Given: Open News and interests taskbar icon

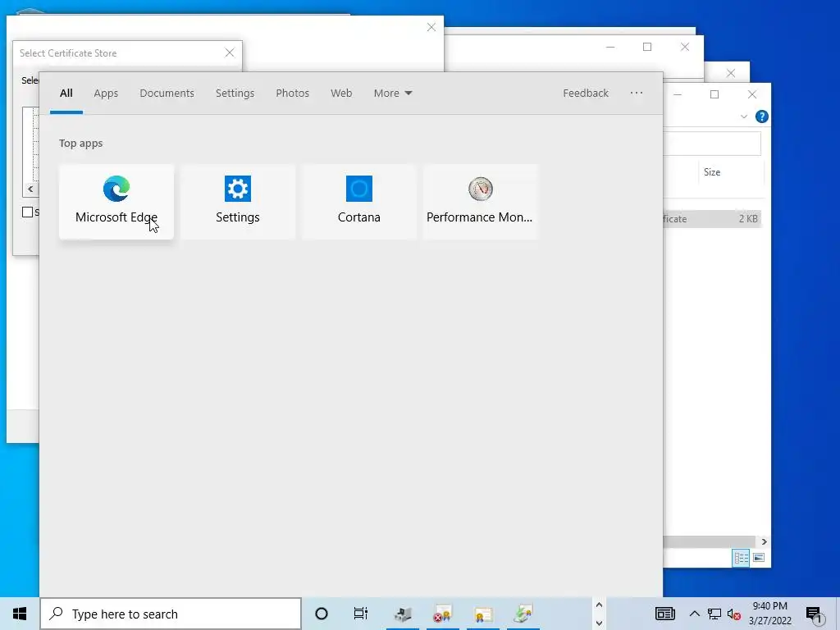Looking at the screenshot, I should pyautogui.click(x=664, y=614).
